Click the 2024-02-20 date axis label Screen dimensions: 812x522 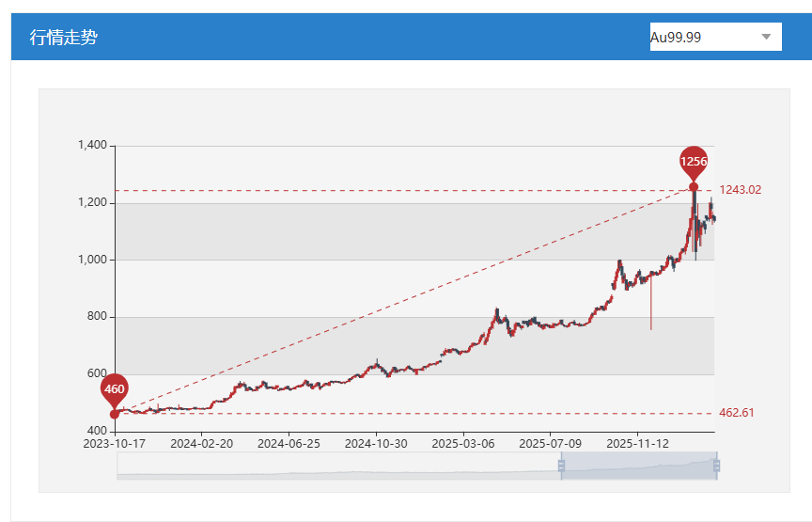pos(201,441)
